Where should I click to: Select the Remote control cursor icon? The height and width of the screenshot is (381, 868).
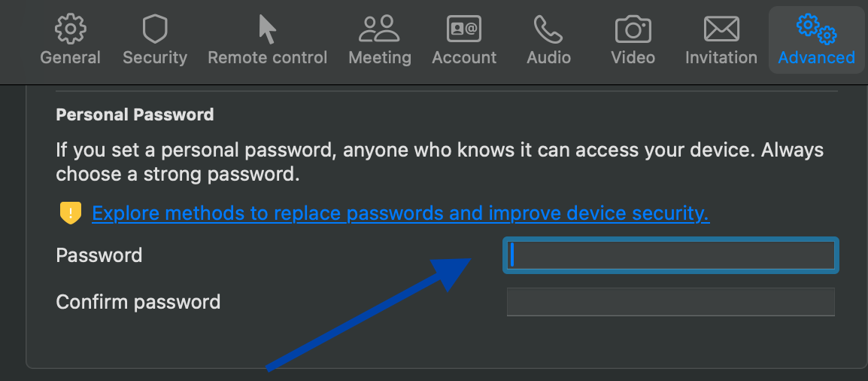pyautogui.click(x=267, y=29)
